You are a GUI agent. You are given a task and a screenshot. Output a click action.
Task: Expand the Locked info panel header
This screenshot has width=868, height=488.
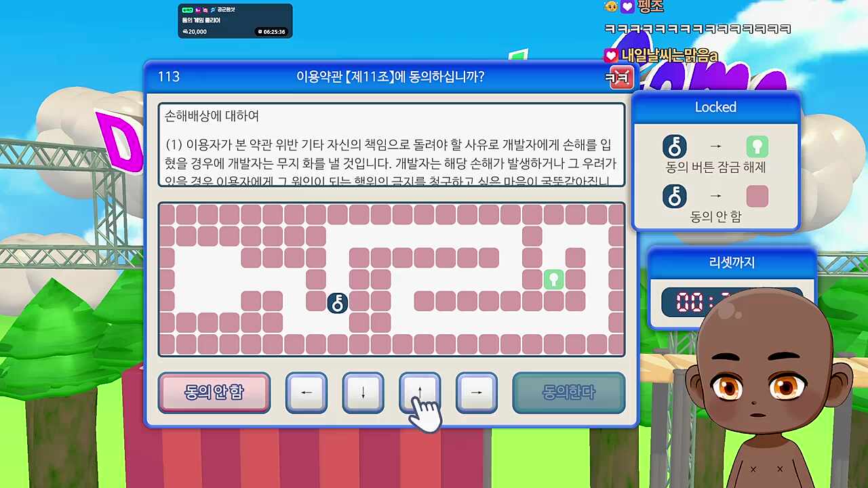point(715,107)
